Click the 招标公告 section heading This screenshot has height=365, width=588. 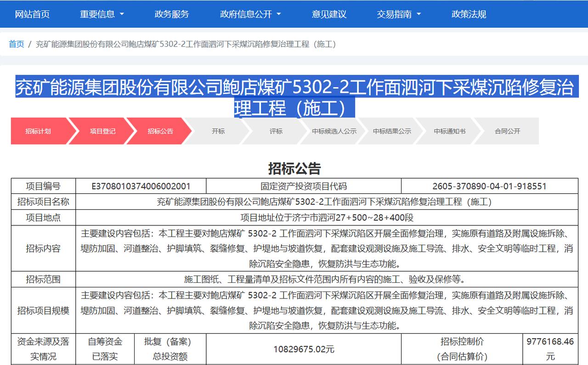(x=294, y=168)
